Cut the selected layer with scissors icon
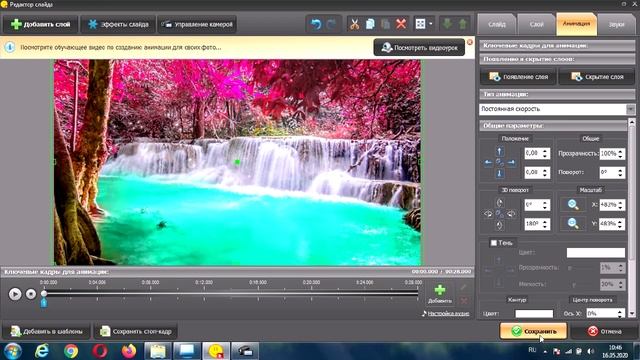The width and height of the screenshot is (640, 360). point(354,24)
